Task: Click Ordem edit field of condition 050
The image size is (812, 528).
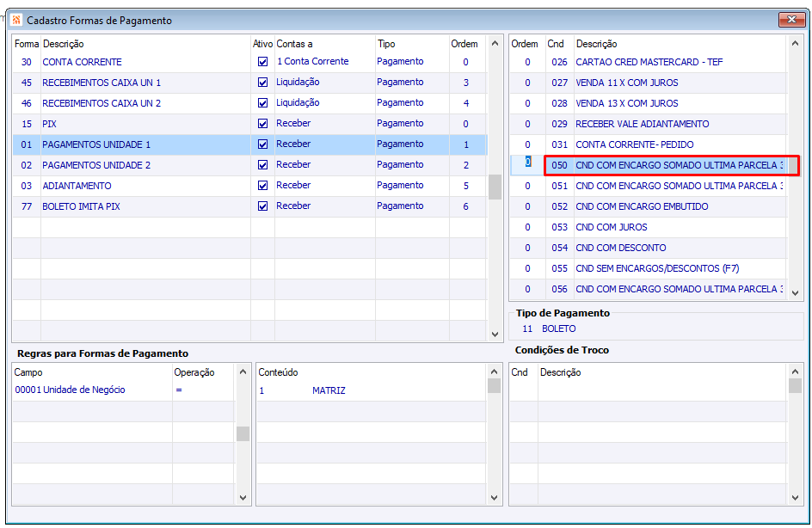Action: click(x=527, y=165)
